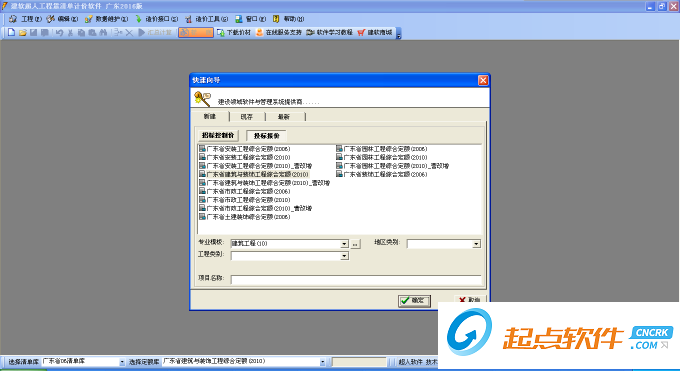The width and height of the screenshot is (680, 371).
Task: Open the 专业模板 dropdown
Action: tap(344, 244)
